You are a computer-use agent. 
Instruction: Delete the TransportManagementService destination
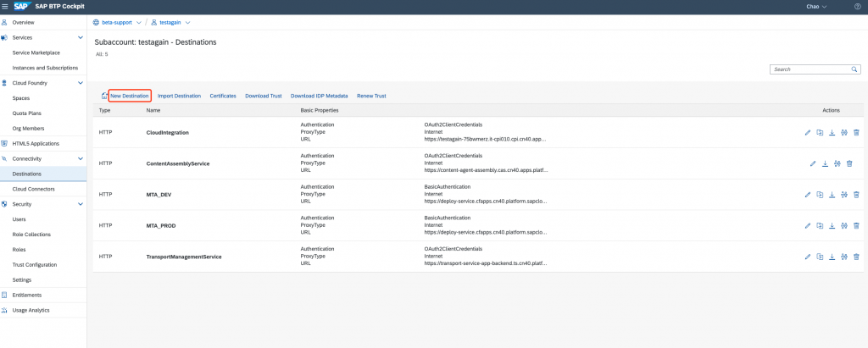coord(856,257)
